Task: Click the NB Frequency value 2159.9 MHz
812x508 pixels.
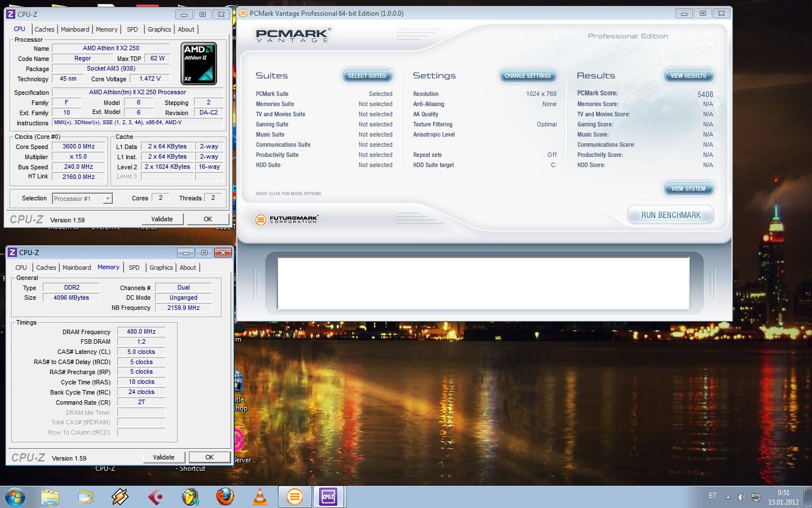Action: coord(183,308)
